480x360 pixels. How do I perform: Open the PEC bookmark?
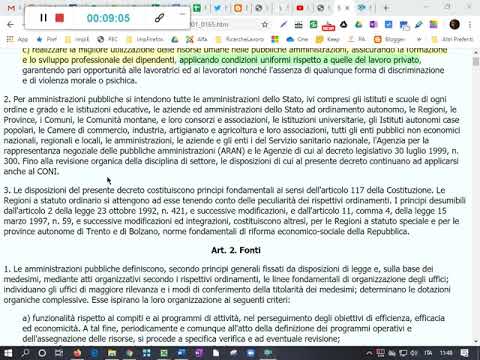tap(107, 39)
